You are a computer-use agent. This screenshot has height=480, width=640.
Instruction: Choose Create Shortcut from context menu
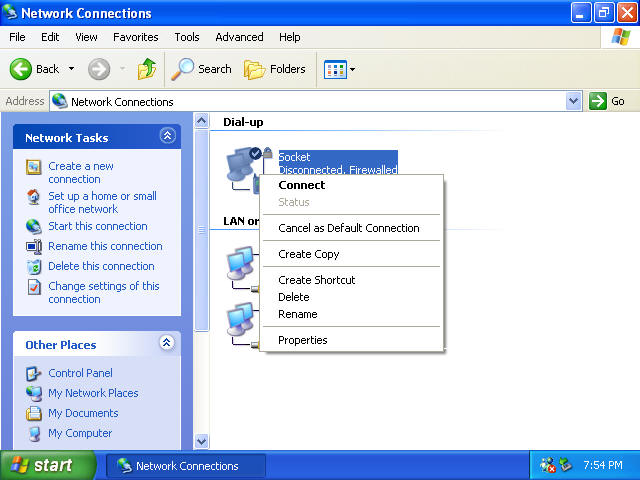pos(352,280)
